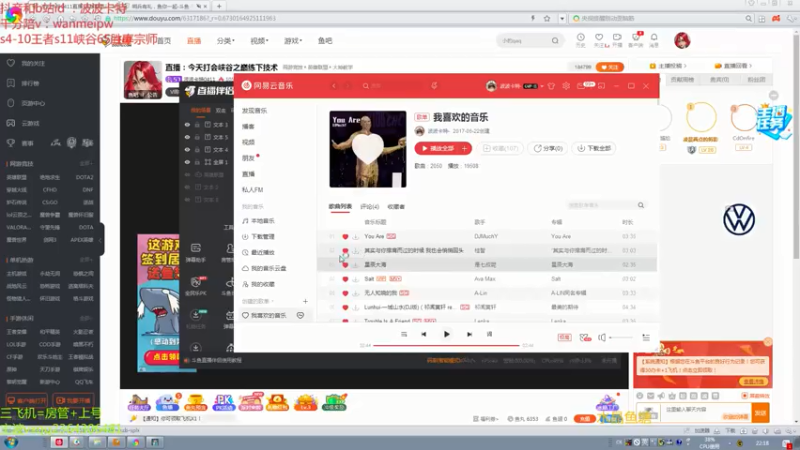Download the song 星辰大海
This screenshot has height=450, width=800.
click(x=356, y=264)
